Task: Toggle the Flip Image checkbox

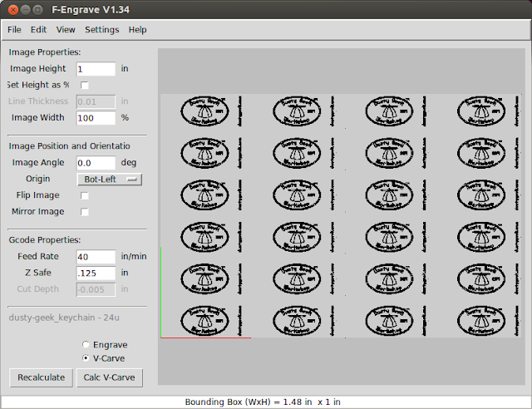Action: [x=84, y=195]
